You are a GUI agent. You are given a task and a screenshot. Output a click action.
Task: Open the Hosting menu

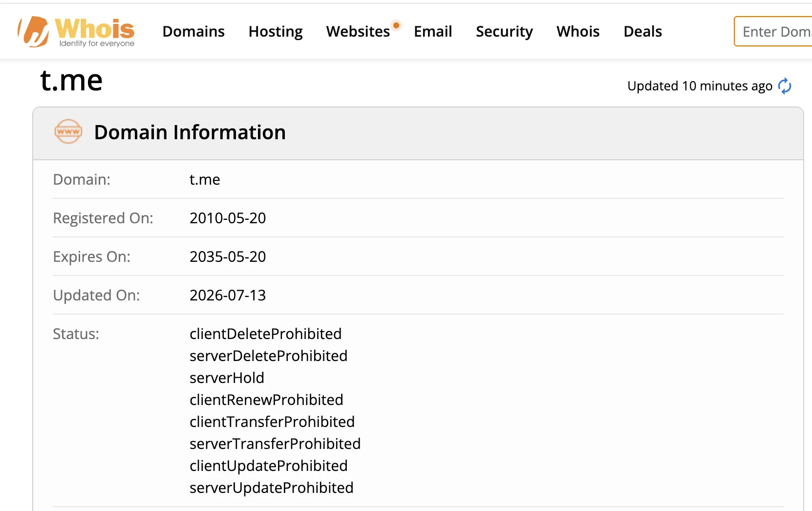click(276, 32)
